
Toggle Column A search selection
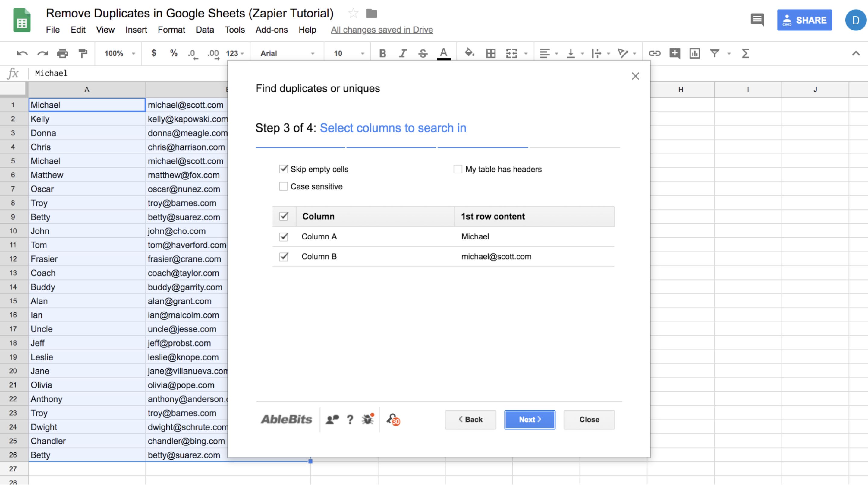point(283,236)
